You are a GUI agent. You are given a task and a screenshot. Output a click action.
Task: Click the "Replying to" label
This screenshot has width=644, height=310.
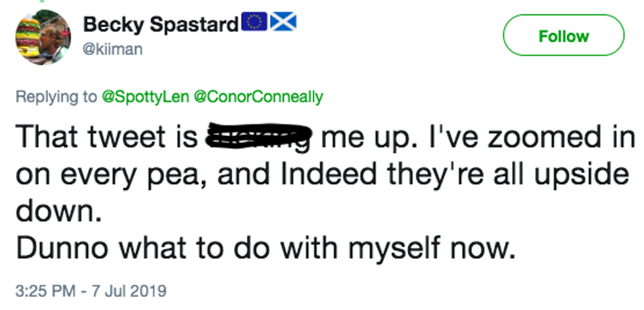(x=56, y=97)
